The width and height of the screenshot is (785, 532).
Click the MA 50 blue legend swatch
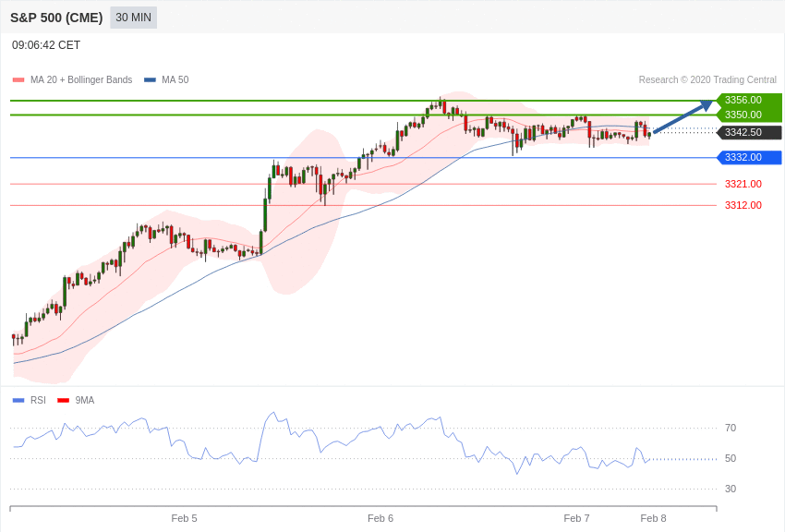150,79
